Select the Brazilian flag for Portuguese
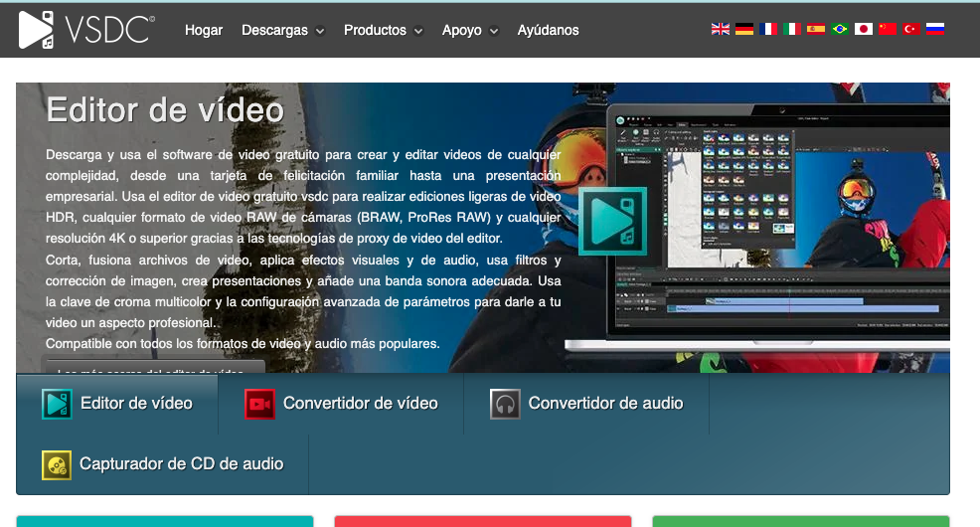Viewport: 980px width, 527px height. [x=840, y=29]
